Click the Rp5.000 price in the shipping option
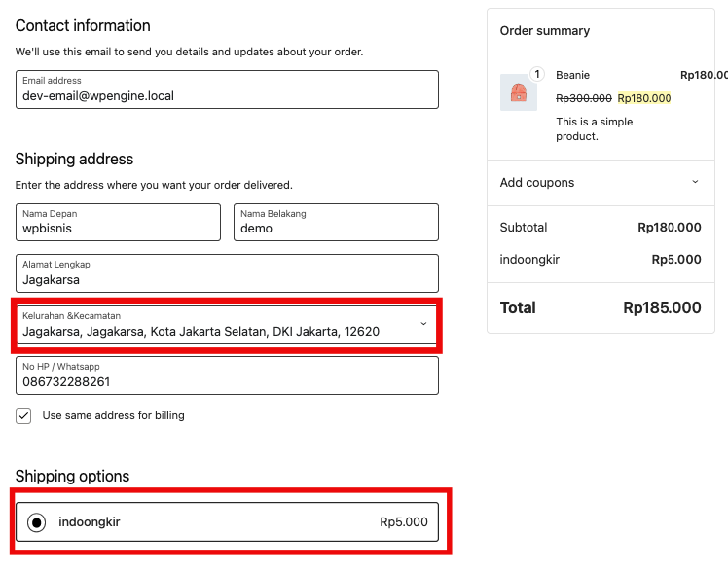Viewport: 728px width, 572px height. 403,522
